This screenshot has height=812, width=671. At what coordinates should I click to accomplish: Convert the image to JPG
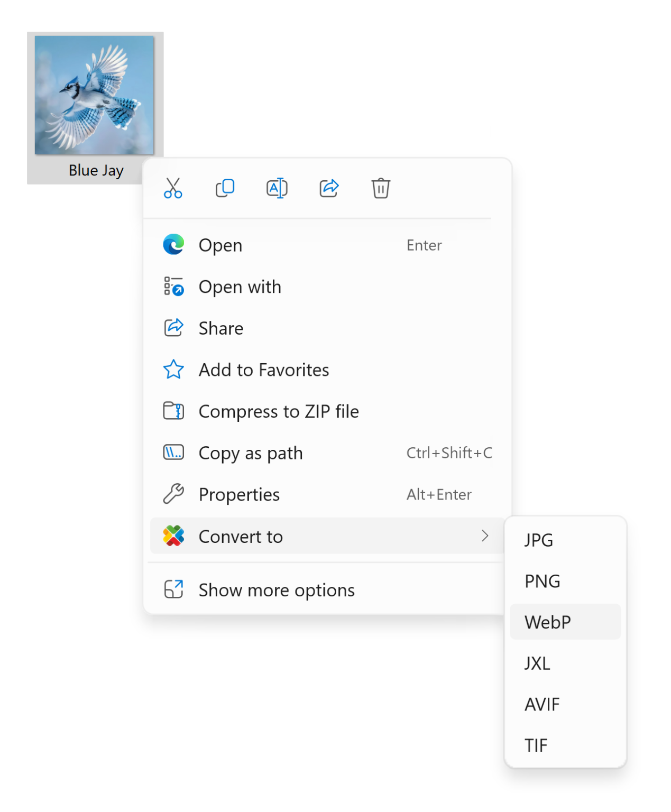[538, 540]
